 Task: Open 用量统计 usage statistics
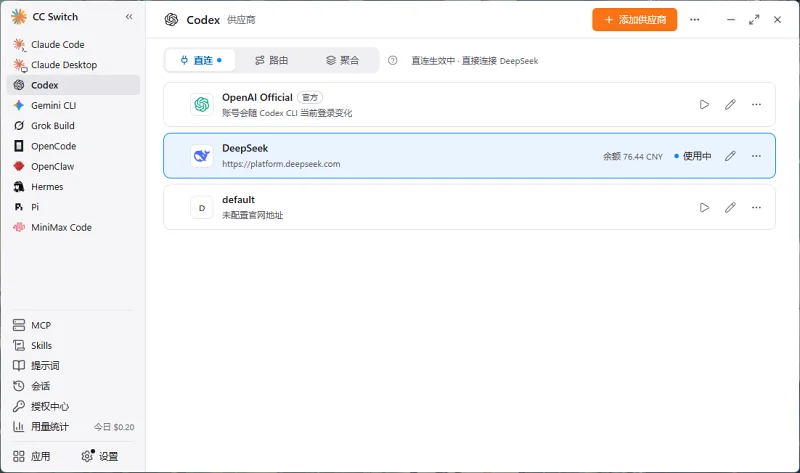[73, 427]
